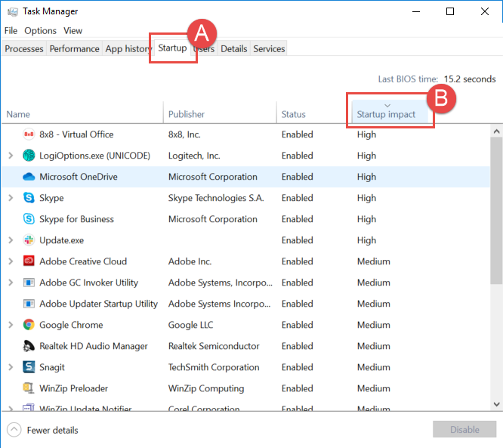The height and width of the screenshot is (448, 503).
Task: Sort by the Startup impact column header
Action: coord(390,113)
